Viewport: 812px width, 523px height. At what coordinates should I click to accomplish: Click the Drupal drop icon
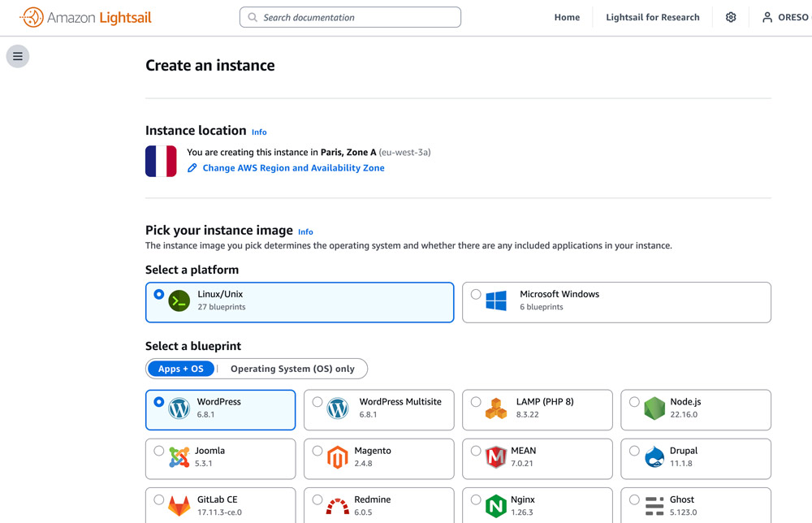point(654,457)
